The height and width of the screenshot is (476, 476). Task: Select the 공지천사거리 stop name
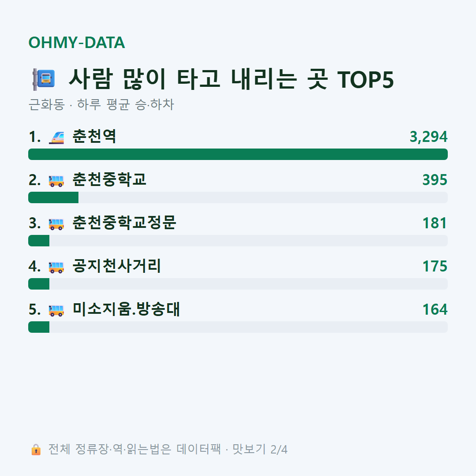[116, 266]
